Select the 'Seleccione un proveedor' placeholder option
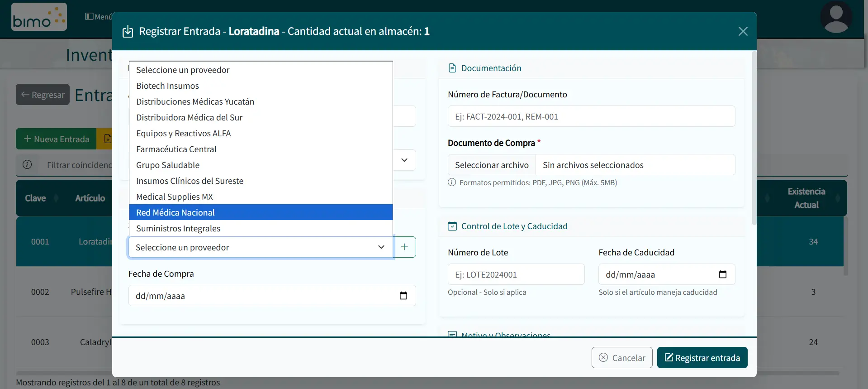Screen dimensions: 868x389 (x=261, y=70)
